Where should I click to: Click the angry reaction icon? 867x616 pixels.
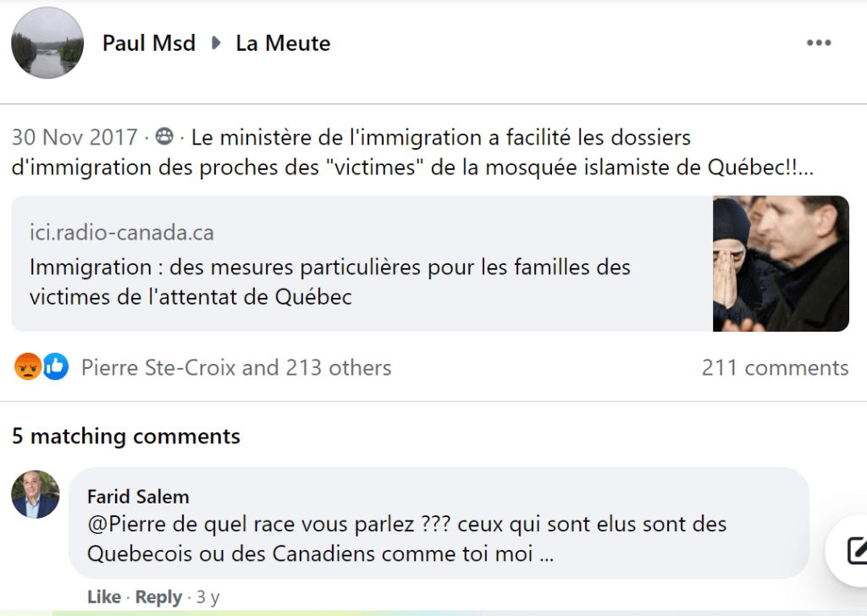(x=28, y=366)
